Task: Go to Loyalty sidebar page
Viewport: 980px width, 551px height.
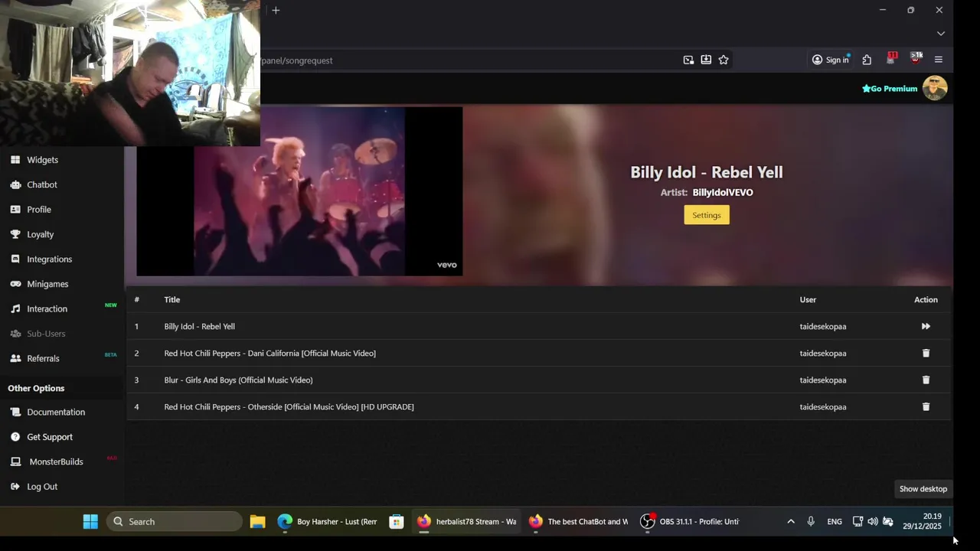Action: coord(40,234)
